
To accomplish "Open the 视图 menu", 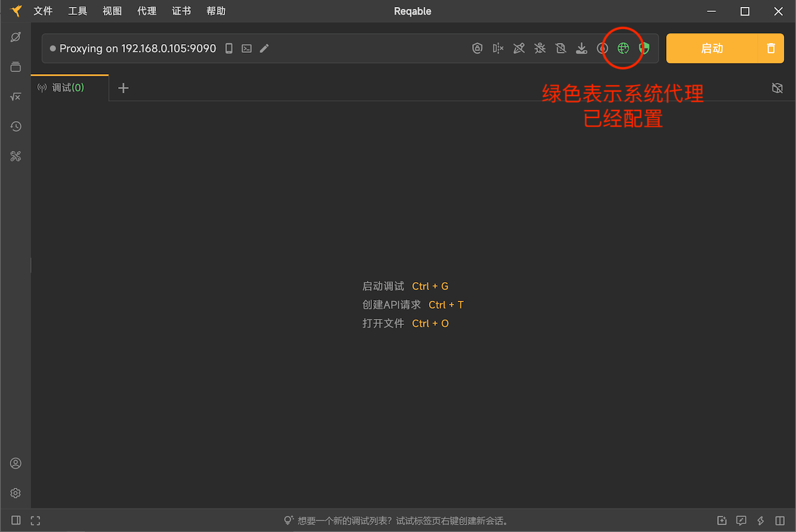I will tap(113, 11).
